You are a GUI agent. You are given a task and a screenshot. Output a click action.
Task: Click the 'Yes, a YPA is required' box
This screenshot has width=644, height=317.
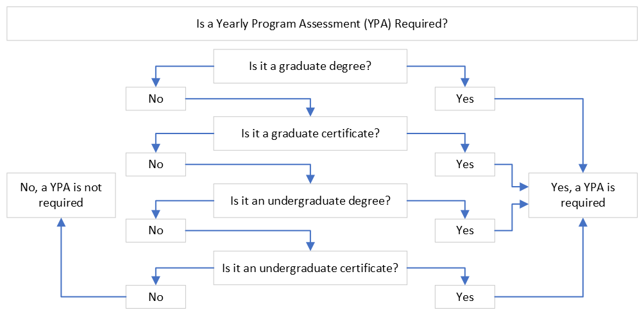[x=582, y=195]
